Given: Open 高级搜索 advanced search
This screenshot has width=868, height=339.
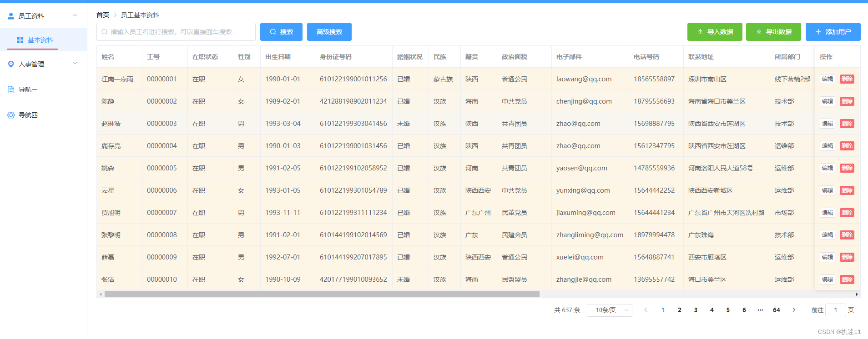Looking at the screenshot, I should point(329,32).
